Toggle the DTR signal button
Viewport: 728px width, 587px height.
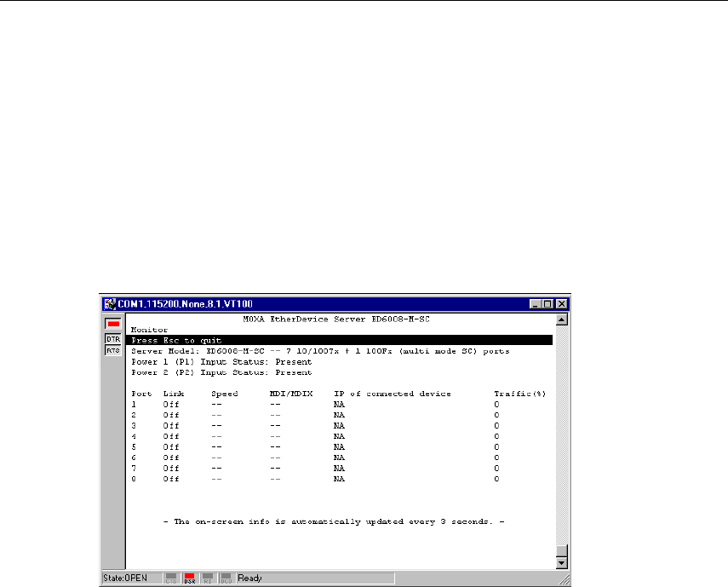tap(113, 339)
